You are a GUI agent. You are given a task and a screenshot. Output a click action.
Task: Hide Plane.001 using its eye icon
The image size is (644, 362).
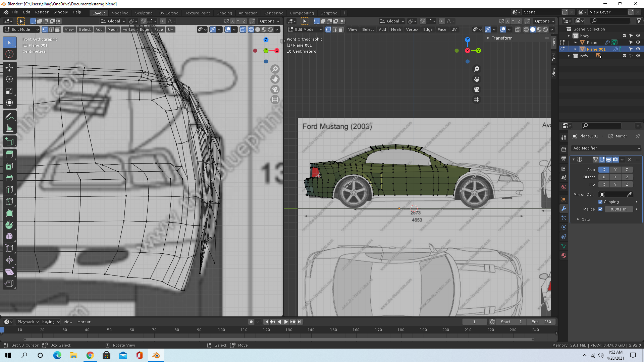click(x=638, y=49)
